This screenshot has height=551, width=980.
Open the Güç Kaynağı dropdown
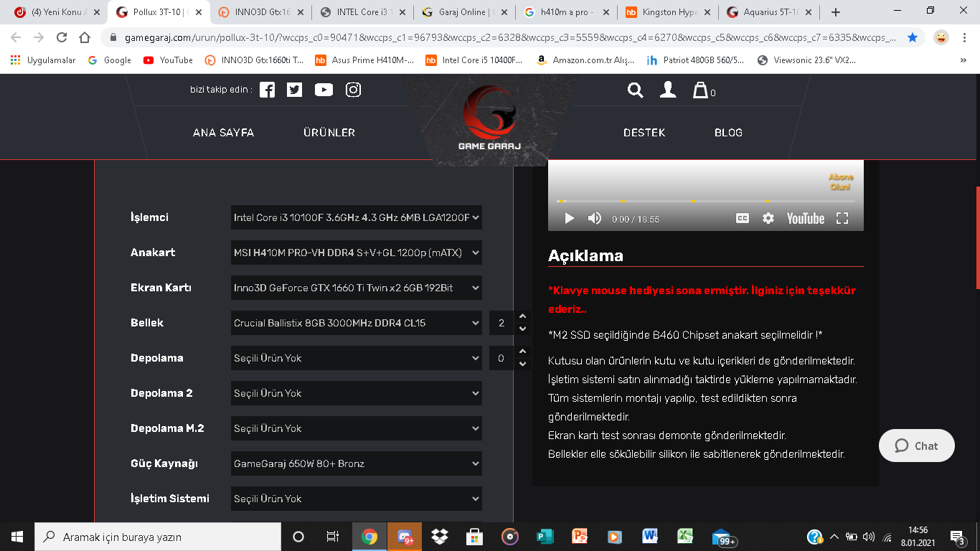357,463
